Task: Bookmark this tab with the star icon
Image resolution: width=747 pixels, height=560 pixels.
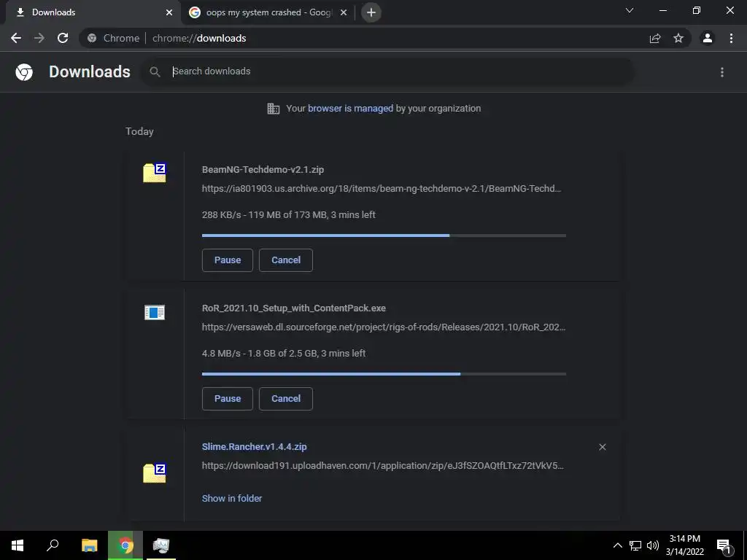Action: click(678, 38)
